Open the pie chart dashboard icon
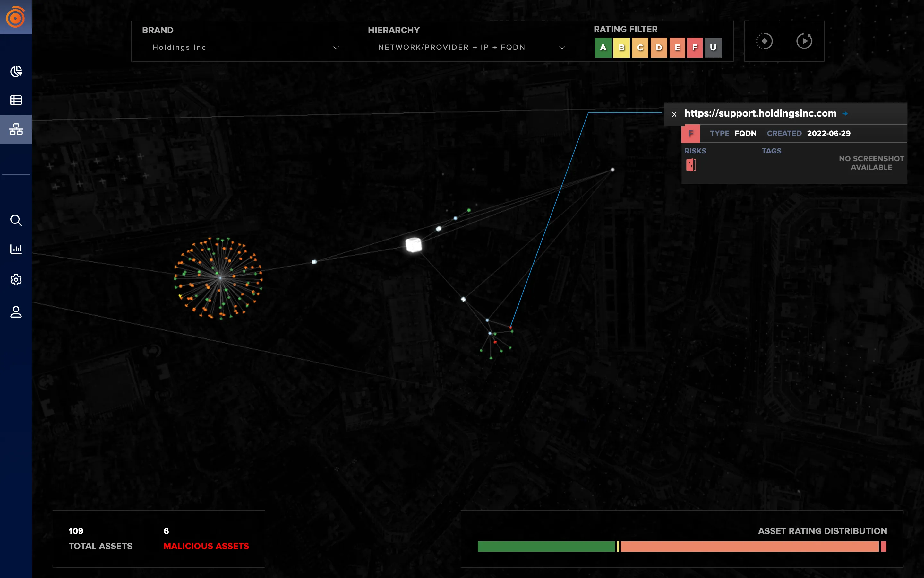The width and height of the screenshot is (924, 578). pyautogui.click(x=16, y=72)
